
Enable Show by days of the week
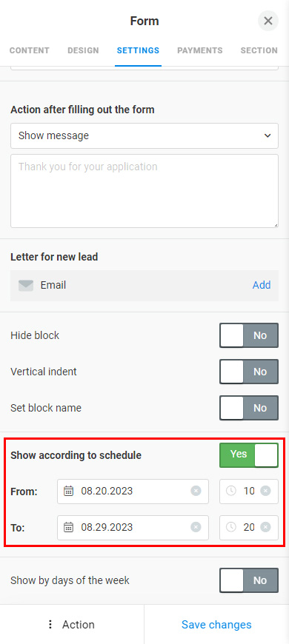click(x=249, y=580)
